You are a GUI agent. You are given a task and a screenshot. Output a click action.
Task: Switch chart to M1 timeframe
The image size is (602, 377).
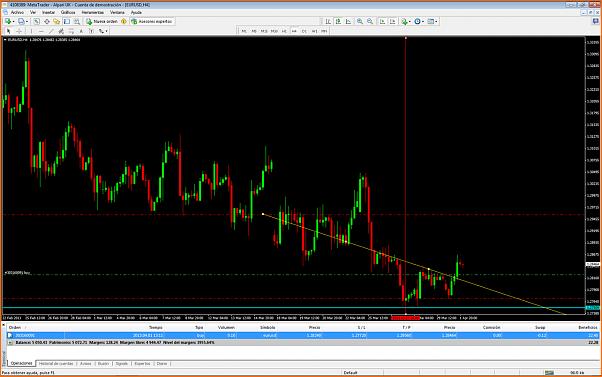[244, 31]
